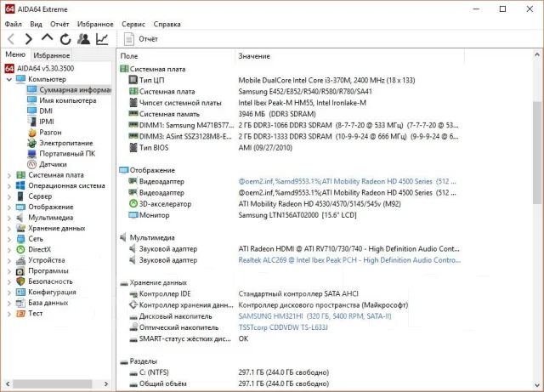Image resolution: width=544 pixels, height=392 pixels.
Task: Click the up-level arrow toolbar icon
Action: click(x=47, y=38)
